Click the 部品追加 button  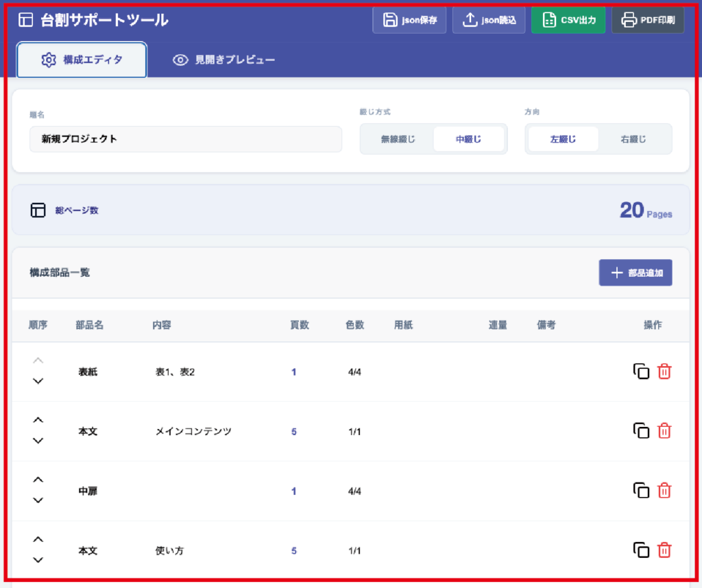636,273
